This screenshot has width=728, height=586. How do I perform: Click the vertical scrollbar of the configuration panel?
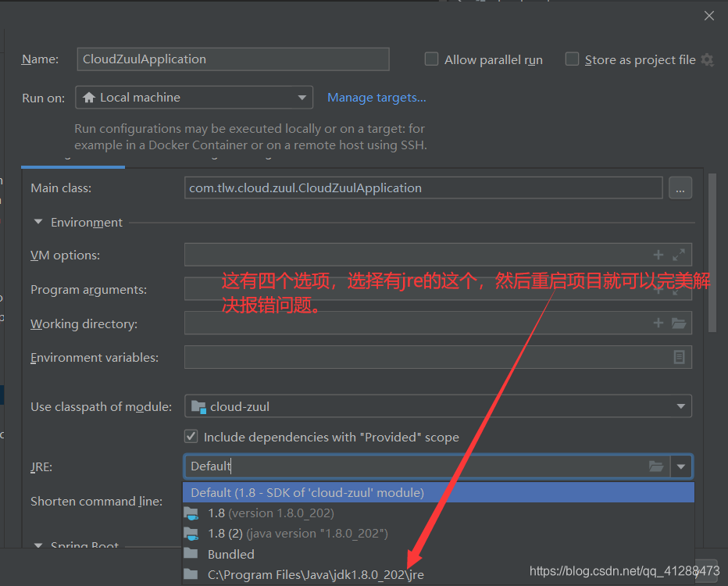[712, 252]
